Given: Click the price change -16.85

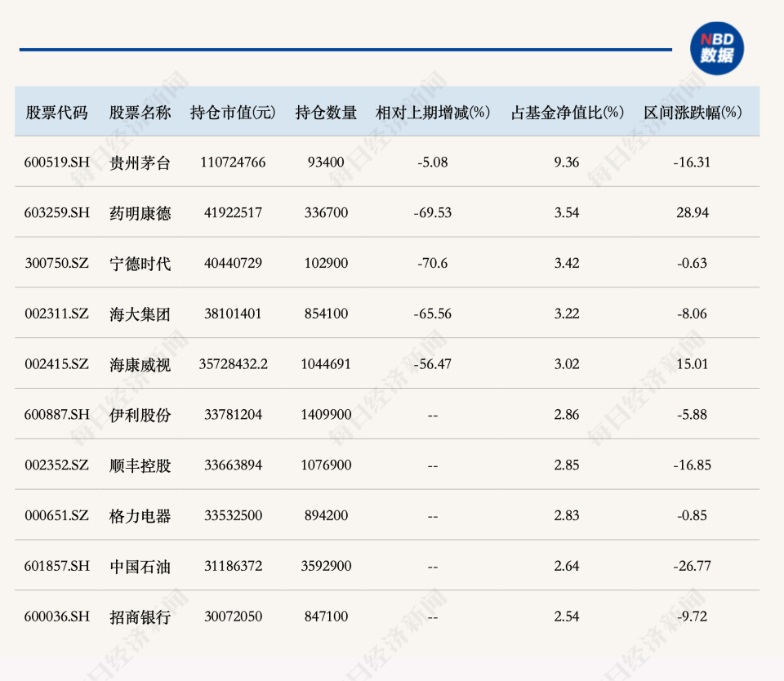Looking at the screenshot, I should coord(692,465).
